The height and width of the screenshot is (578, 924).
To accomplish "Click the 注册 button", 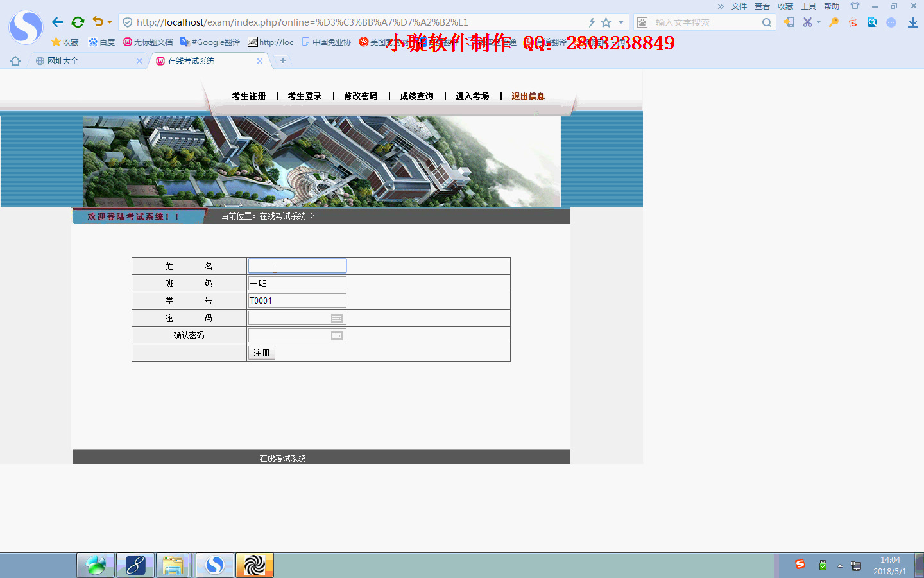I will pyautogui.click(x=262, y=353).
